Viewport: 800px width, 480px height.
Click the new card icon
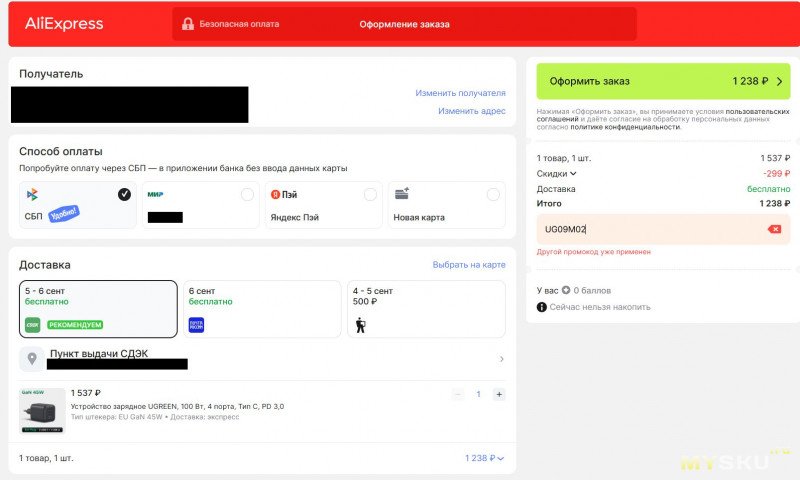click(x=402, y=193)
